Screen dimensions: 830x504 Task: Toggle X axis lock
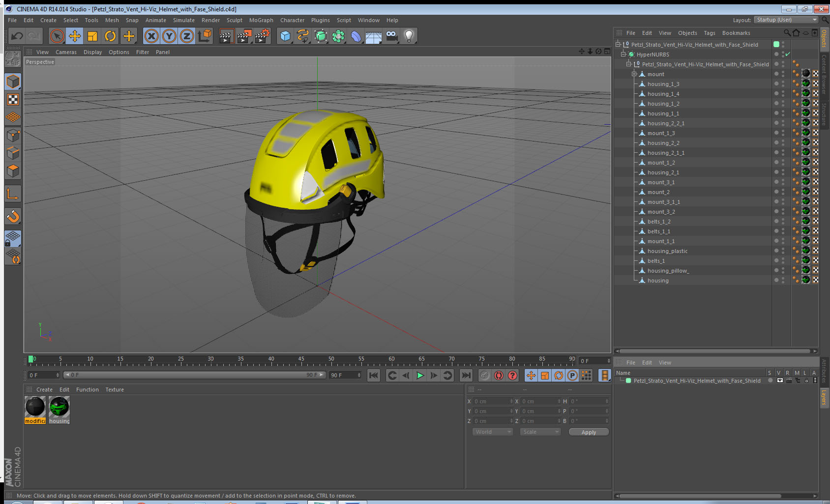pyautogui.click(x=151, y=36)
